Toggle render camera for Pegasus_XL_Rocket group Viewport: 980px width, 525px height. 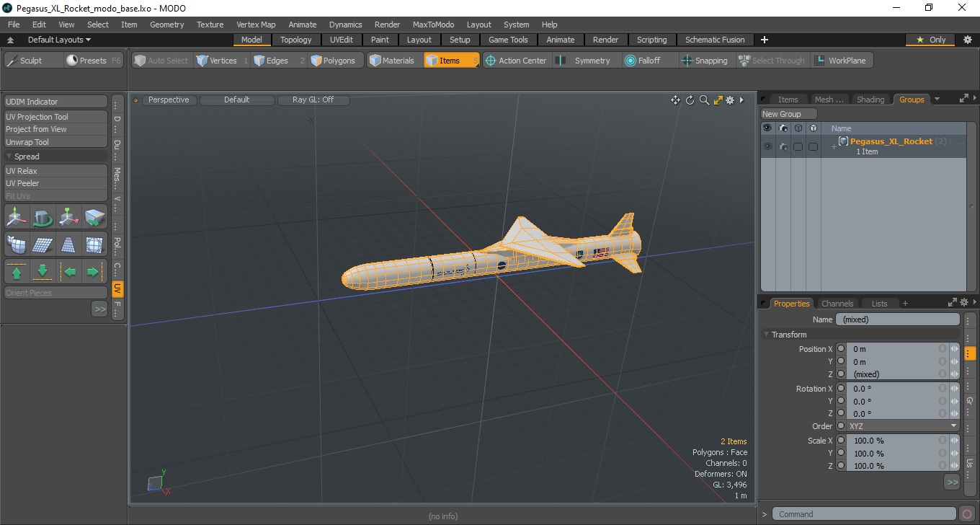coord(783,146)
